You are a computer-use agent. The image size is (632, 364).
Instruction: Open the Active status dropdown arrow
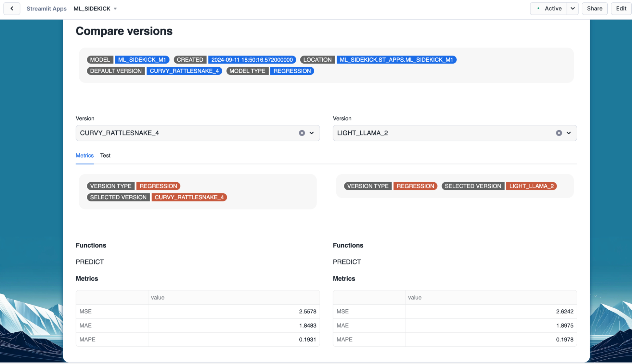click(x=573, y=9)
